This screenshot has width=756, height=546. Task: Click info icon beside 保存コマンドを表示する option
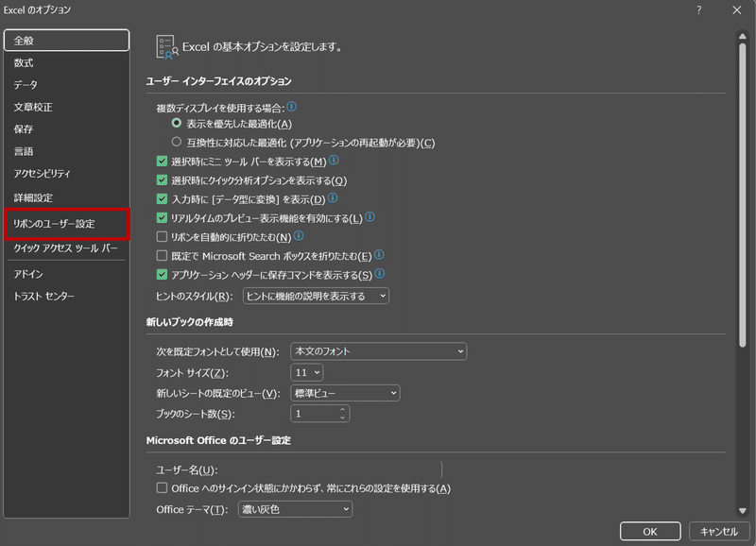point(380,274)
